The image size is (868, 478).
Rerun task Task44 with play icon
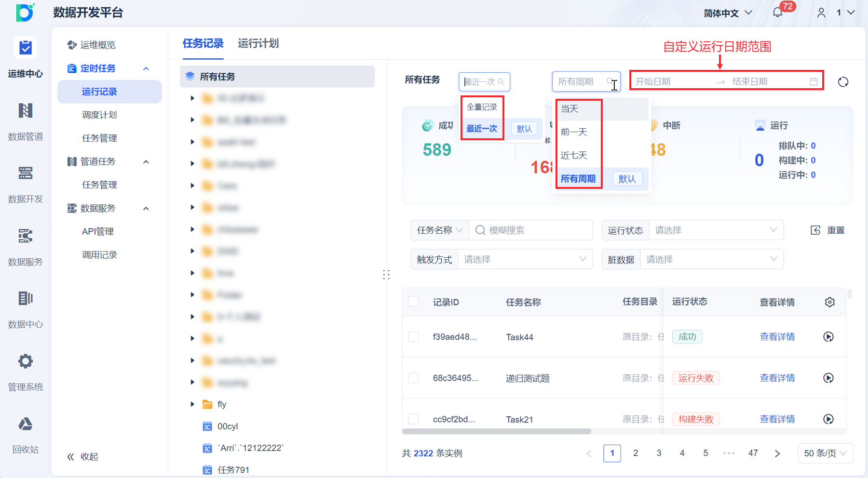828,337
